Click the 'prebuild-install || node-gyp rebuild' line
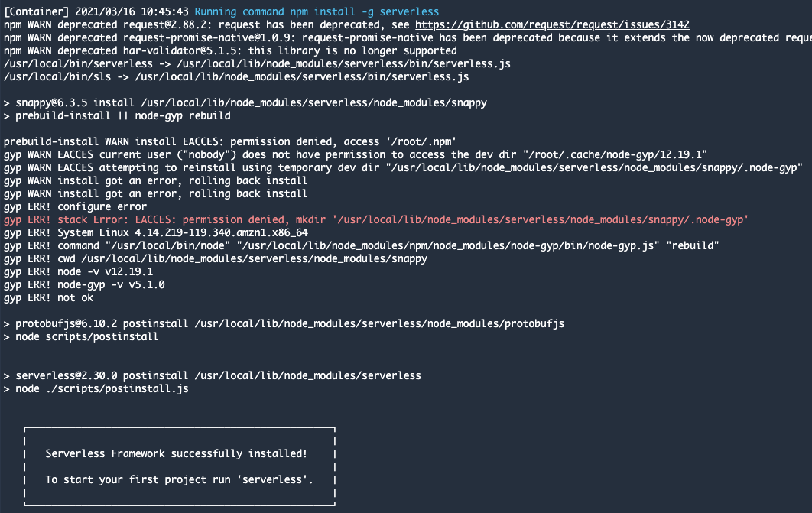This screenshot has height=513, width=812. pos(117,115)
